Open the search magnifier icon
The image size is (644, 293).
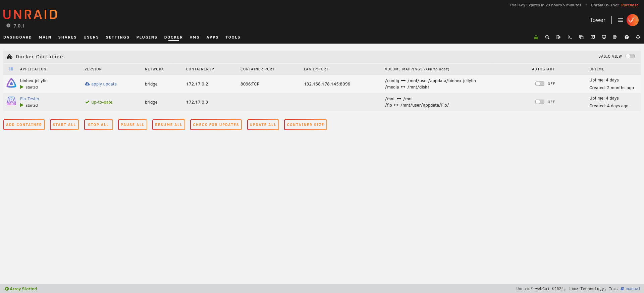pos(547,37)
